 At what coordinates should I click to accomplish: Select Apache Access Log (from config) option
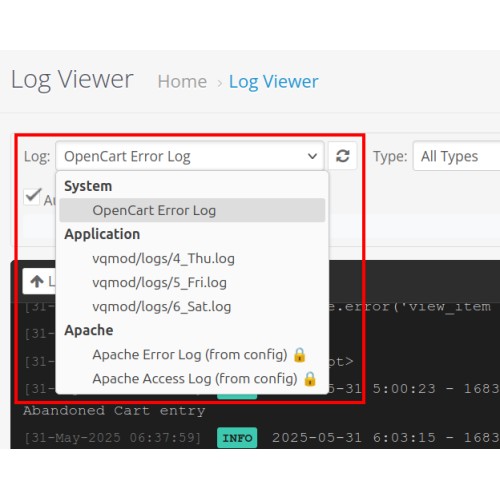192,379
